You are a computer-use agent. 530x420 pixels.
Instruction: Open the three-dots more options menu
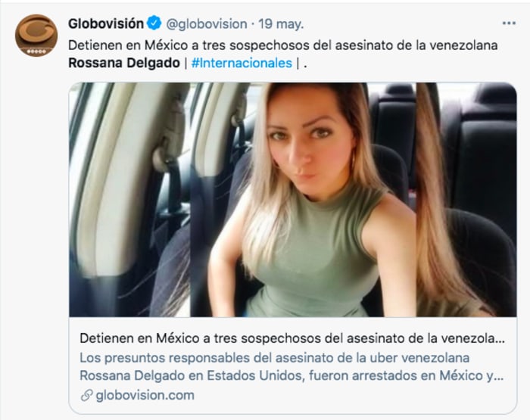click(509, 23)
